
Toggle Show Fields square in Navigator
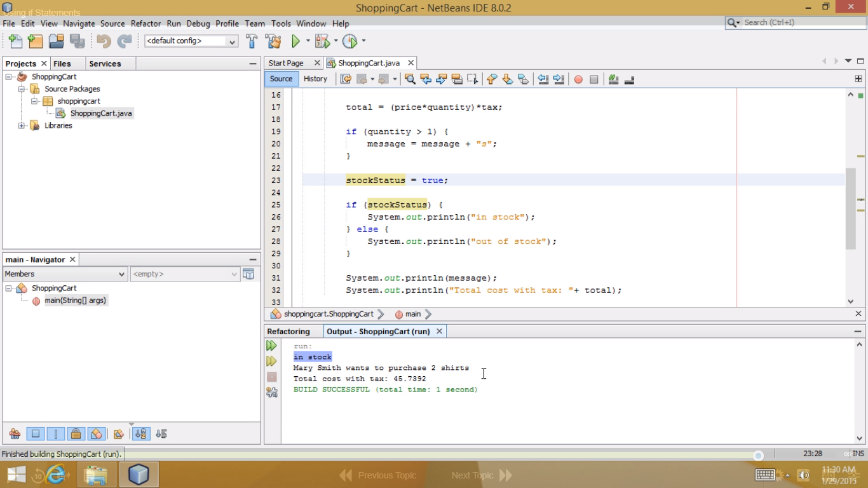pyautogui.click(x=36, y=434)
